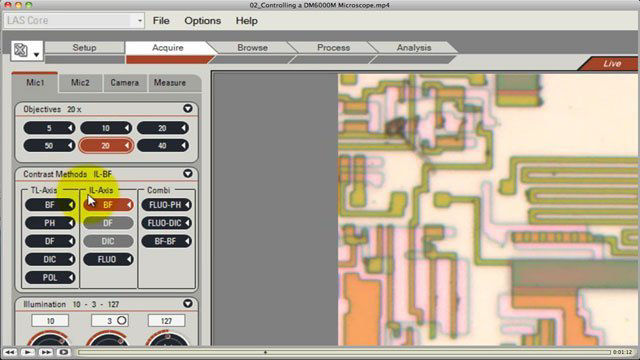This screenshot has width=640, height=360.
Task: Click the arrow on the 50x objective button
Action: [x=70, y=145]
